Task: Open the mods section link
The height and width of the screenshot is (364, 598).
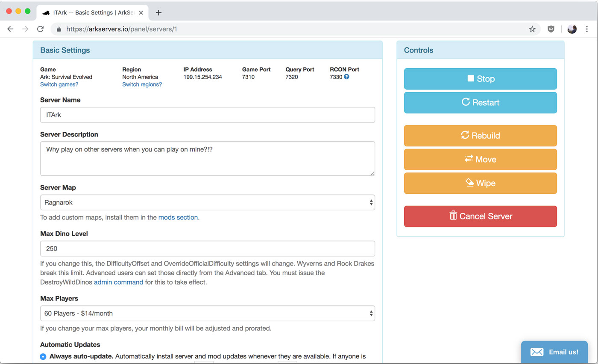Action: pyautogui.click(x=178, y=218)
